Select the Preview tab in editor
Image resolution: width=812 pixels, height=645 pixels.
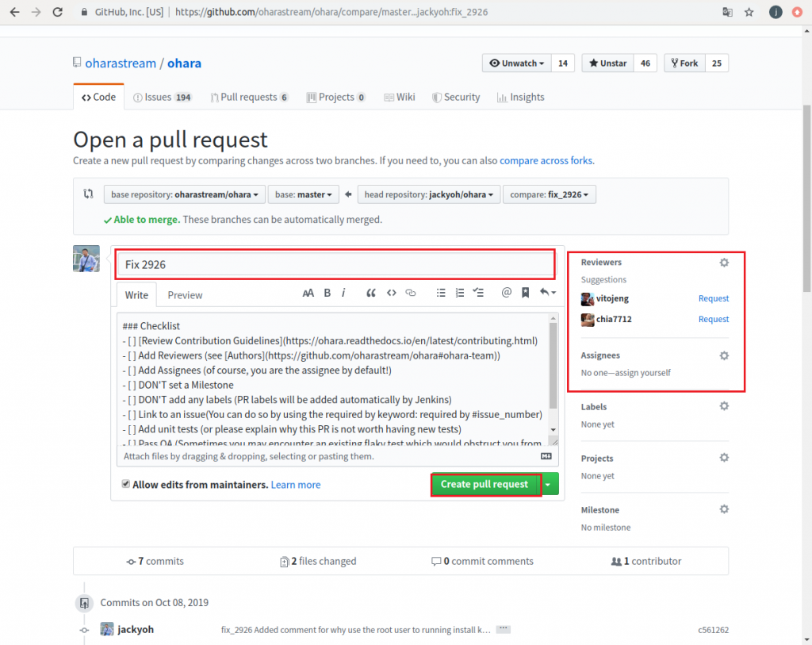pyautogui.click(x=185, y=295)
